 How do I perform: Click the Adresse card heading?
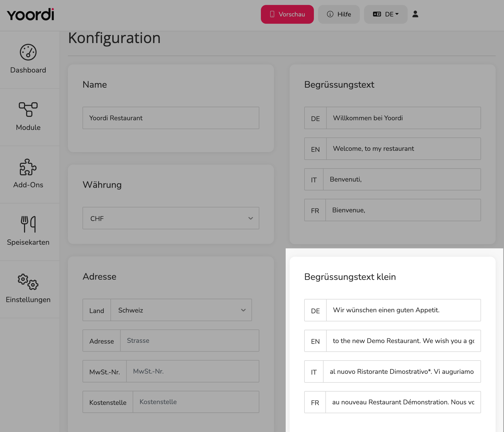tap(99, 277)
